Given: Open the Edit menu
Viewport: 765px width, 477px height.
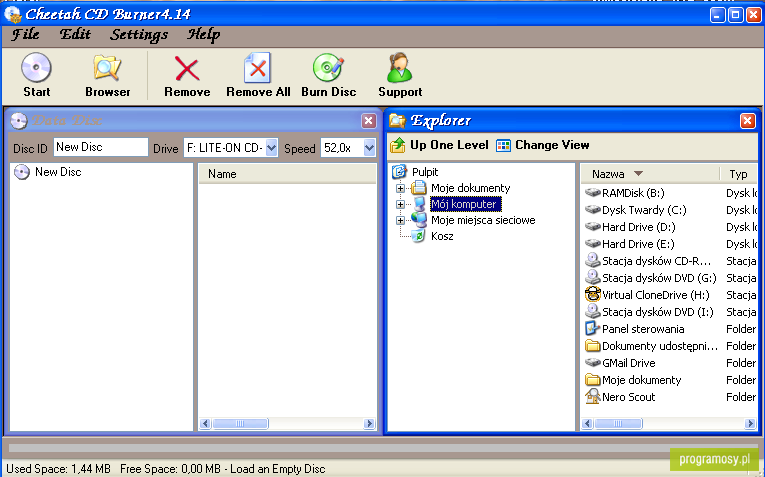Looking at the screenshot, I should 75,34.
